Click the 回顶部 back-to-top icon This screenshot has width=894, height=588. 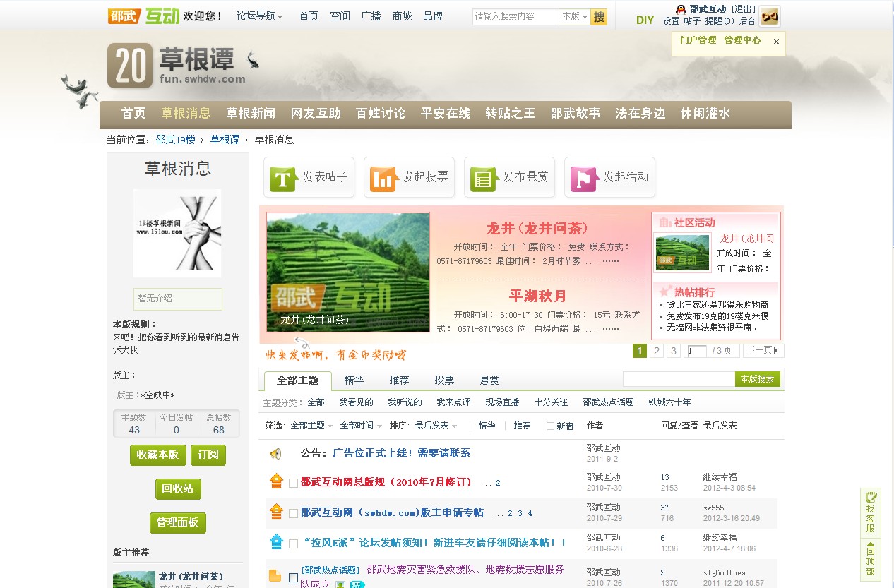tap(871, 559)
